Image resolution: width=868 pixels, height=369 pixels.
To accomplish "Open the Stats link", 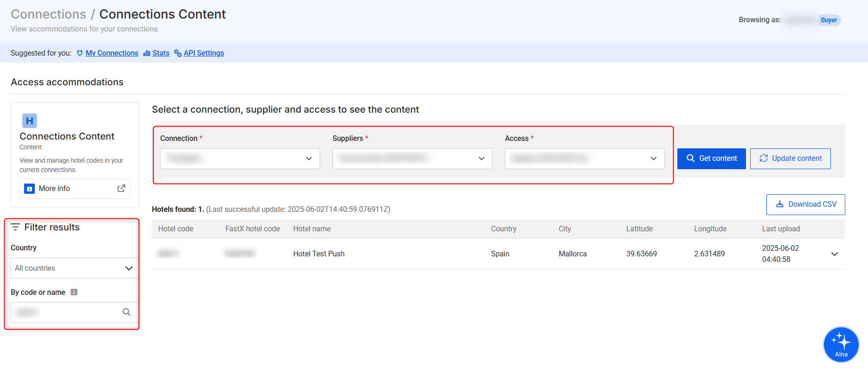I will tap(161, 53).
